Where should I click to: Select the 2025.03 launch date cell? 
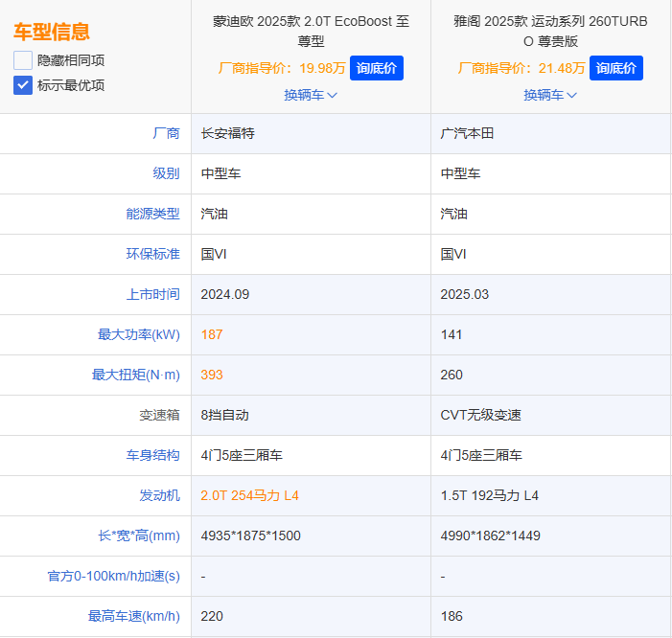tap(550, 294)
